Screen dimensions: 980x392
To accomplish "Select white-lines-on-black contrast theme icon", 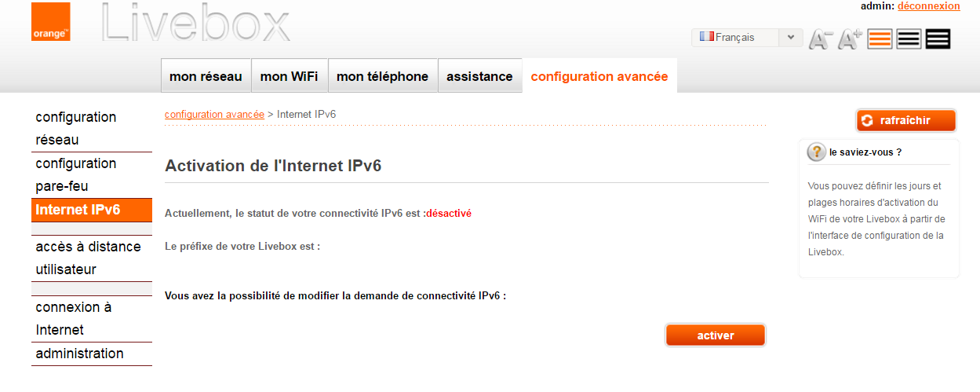I will 938,38.
